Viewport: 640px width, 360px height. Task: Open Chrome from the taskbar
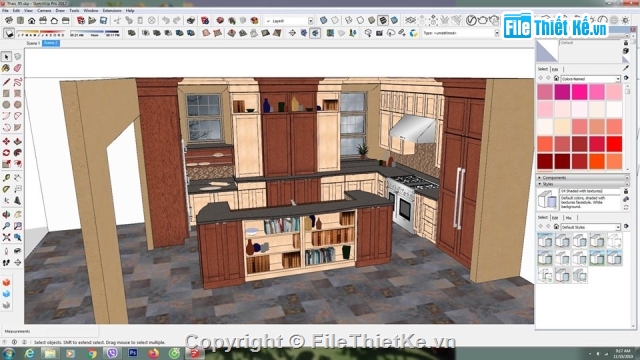[91, 353]
